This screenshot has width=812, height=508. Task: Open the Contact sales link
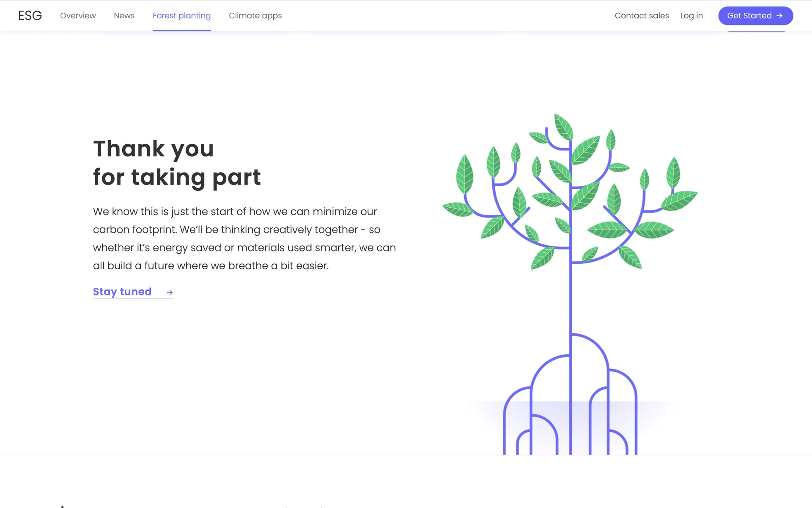pos(642,16)
